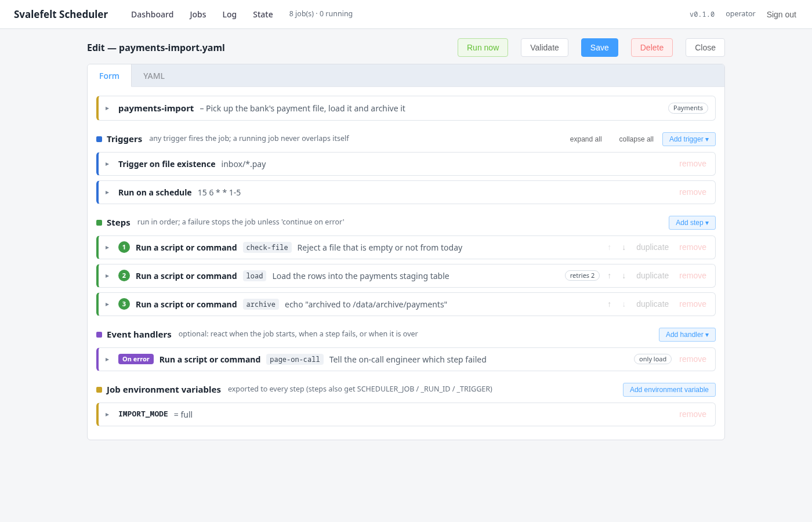Move the load step down
Image resolution: width=812 pixels, height=522 pixels.
click(624, 276)
